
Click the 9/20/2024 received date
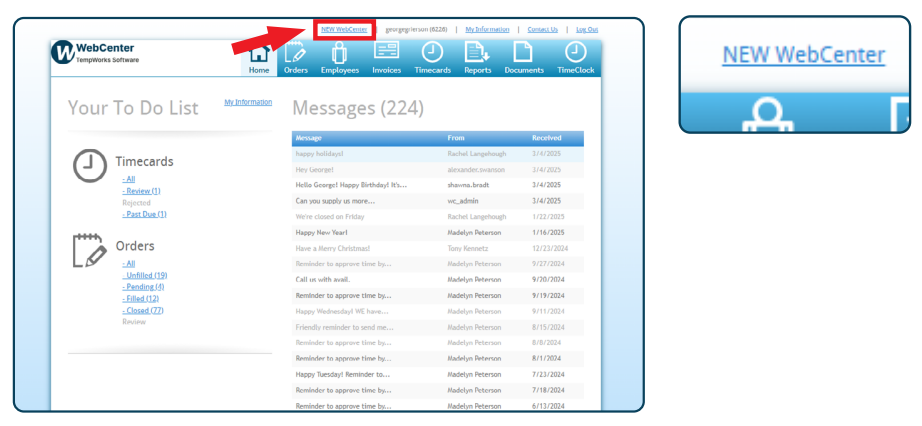tap(548, 279)
